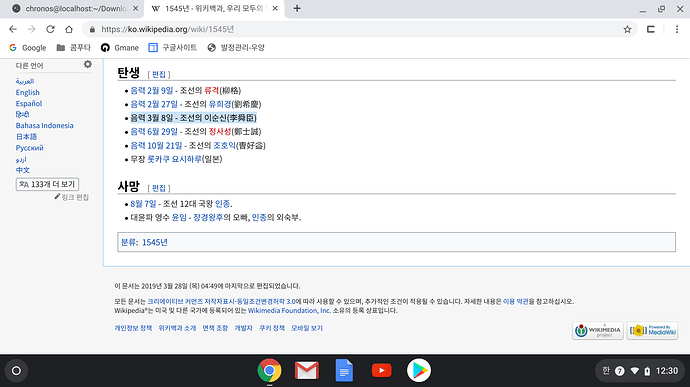
Task: Open the browser home page icon
Action: 69,29
